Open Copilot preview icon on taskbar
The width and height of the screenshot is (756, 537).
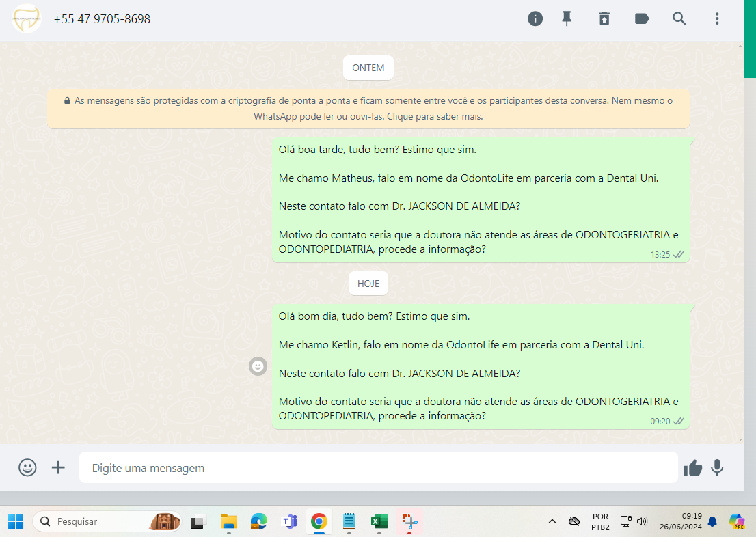click(x=737, y=521)
